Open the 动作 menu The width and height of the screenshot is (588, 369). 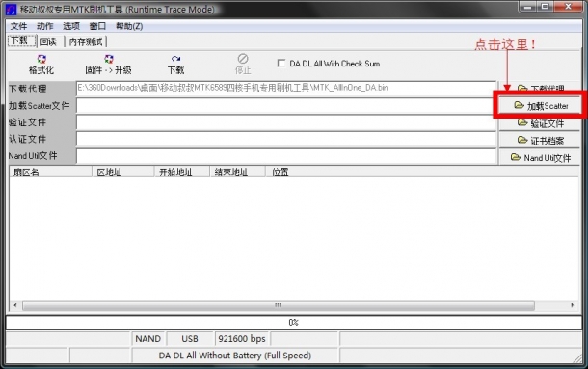click(44, 26)
